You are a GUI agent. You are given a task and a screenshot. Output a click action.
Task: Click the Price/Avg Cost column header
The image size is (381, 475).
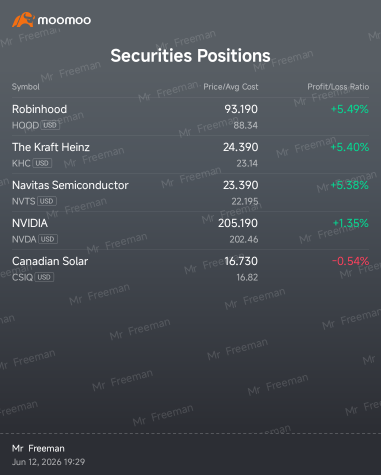(x=231, y=87)
